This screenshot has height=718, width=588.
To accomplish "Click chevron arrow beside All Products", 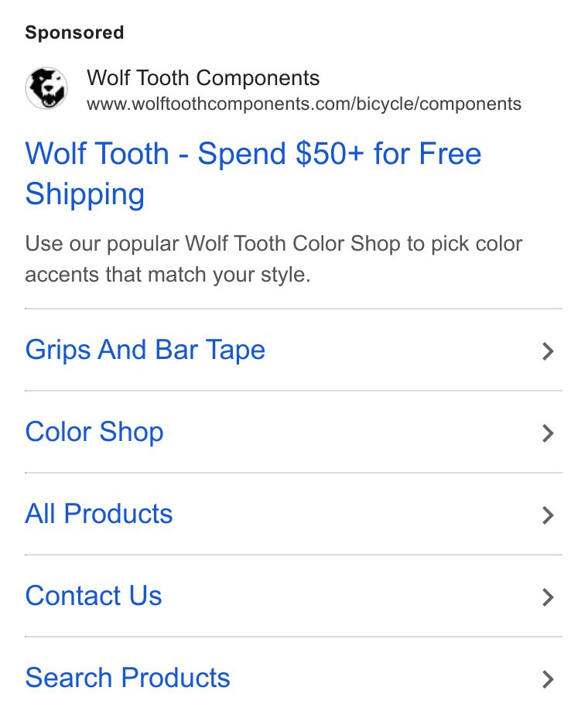I will coord(548,515).
